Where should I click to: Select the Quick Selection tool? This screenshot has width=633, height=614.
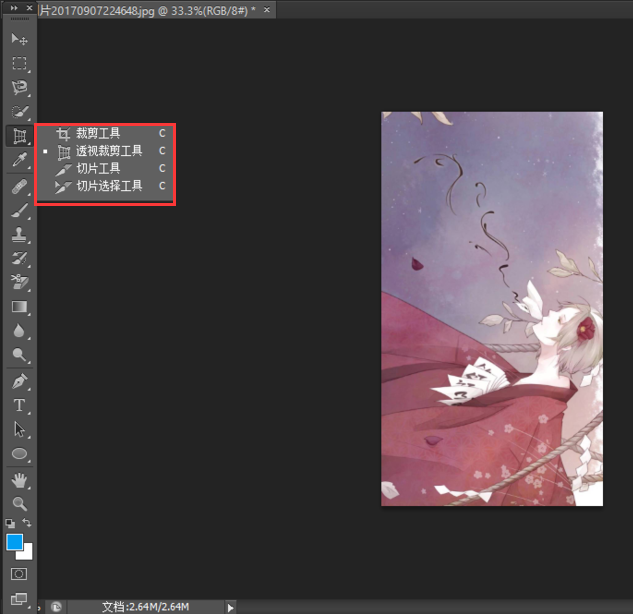(19, 112)
